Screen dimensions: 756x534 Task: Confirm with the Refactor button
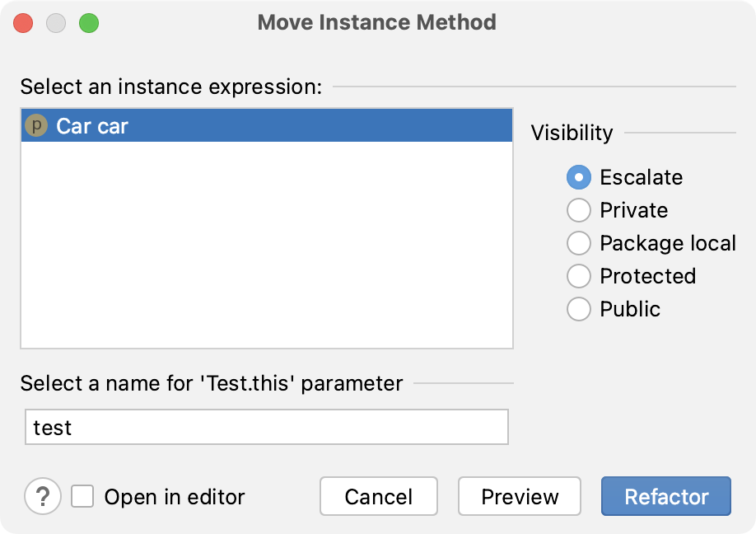[666, 496]
